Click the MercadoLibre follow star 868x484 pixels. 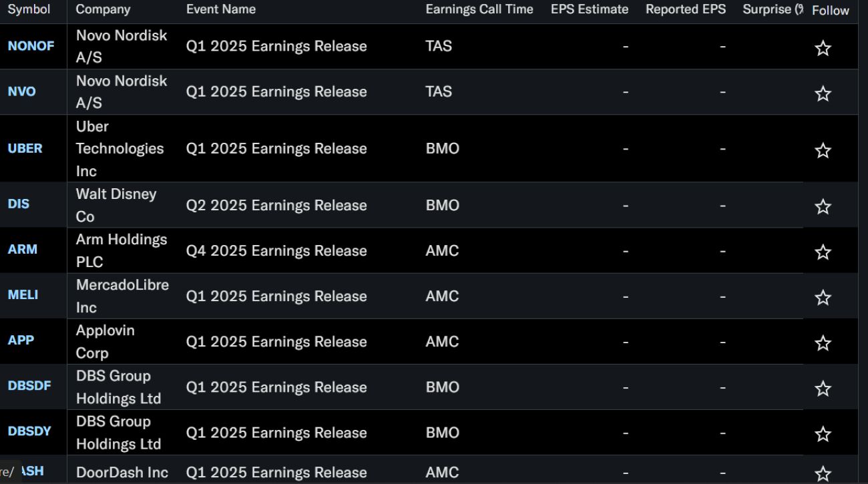[x=823, y=297]
